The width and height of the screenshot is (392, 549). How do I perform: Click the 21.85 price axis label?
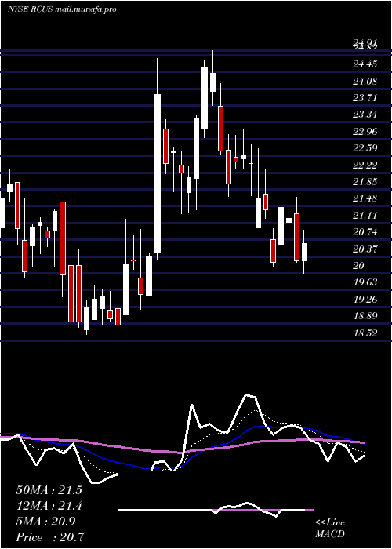coord(365,182)
